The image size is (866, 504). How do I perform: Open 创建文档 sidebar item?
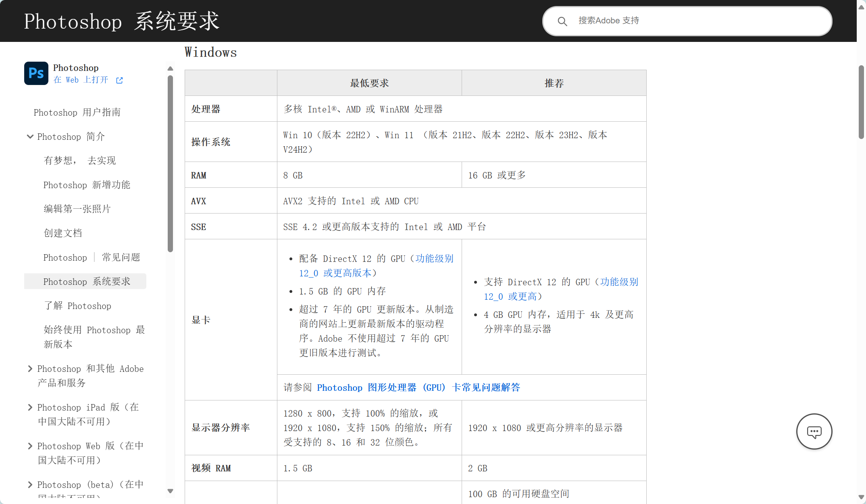(x=63, y=233)
